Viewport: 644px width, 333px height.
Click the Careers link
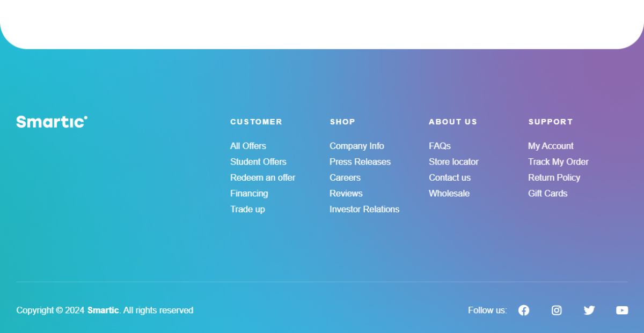pos(345,177)
